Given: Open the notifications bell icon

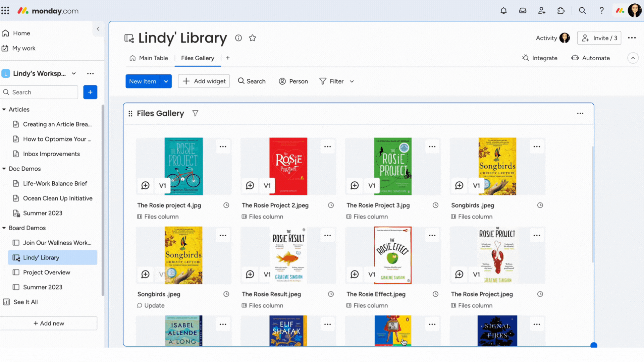Looking at the screenshot, I should 503,11.
